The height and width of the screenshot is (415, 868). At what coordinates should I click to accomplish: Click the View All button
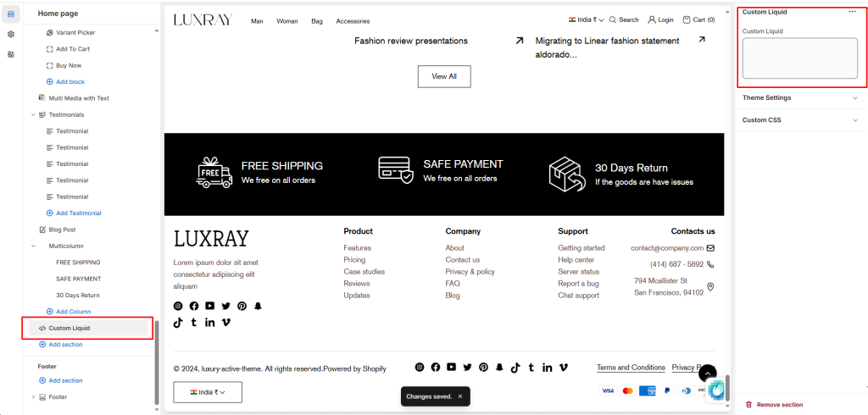444,76
